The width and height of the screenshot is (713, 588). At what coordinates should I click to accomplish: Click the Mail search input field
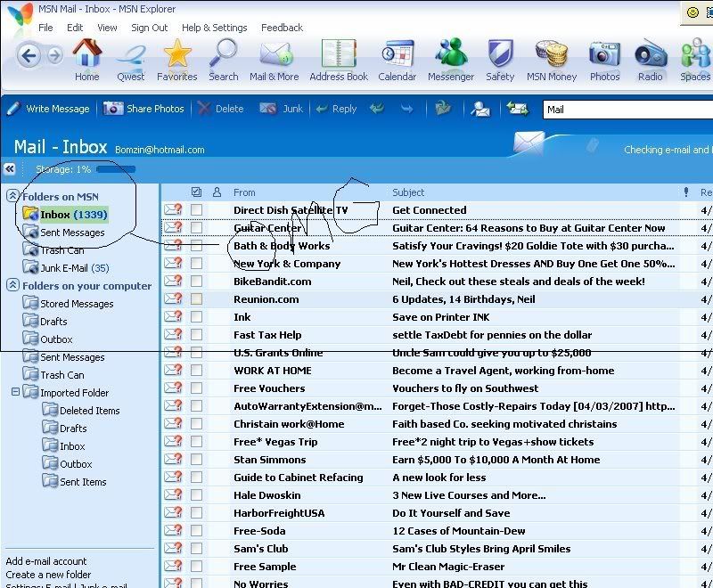[627, 110]
